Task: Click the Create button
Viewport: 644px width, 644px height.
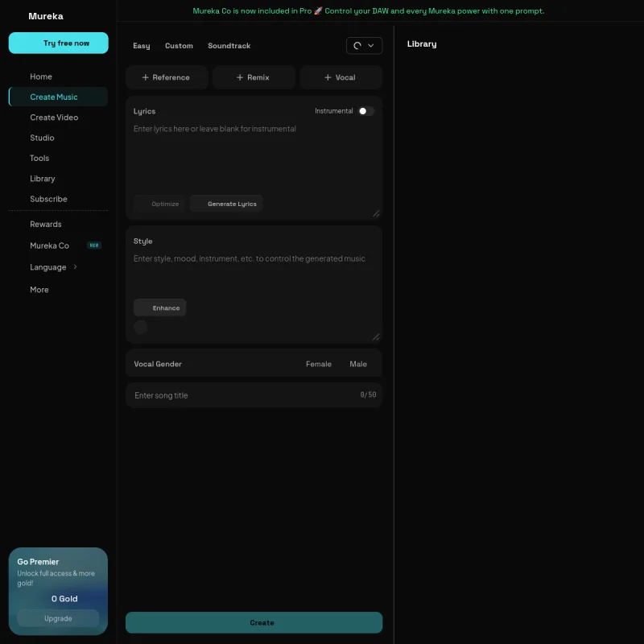Action: point(254,622)
